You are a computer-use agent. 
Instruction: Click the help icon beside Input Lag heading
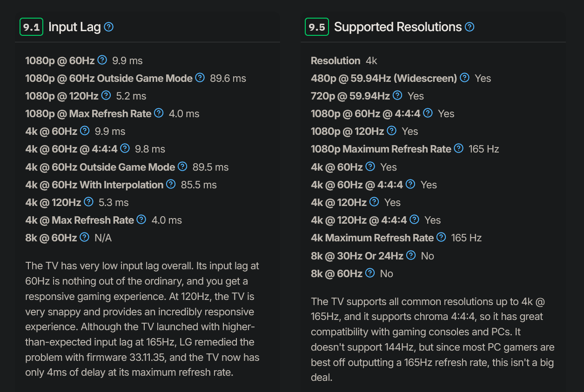(x=109, y=27)
